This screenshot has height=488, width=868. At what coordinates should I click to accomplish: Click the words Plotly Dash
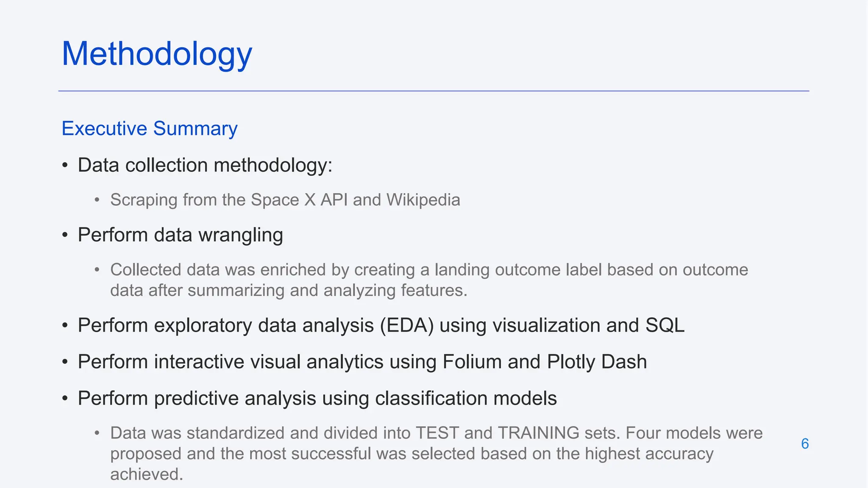click(597, 362)
